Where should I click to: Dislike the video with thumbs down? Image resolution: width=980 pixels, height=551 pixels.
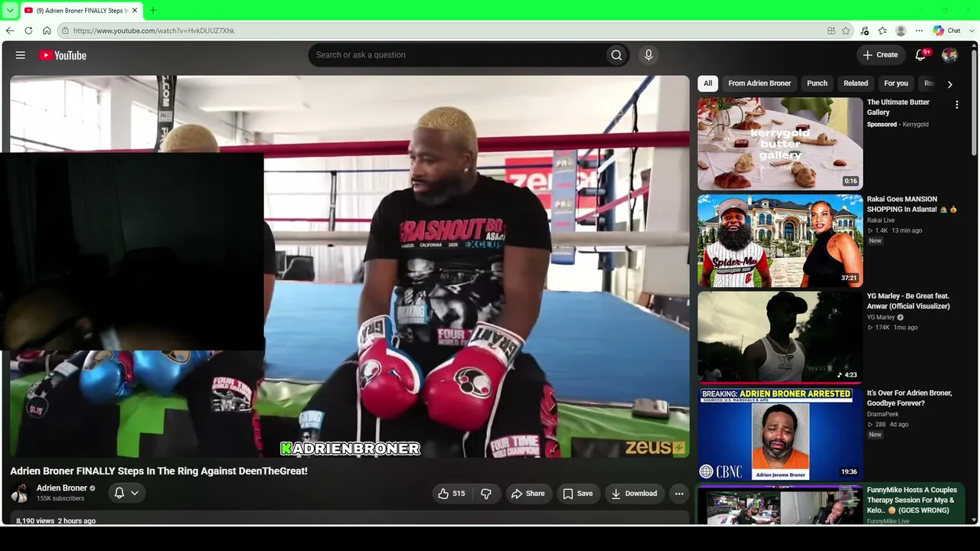(486, 494)
